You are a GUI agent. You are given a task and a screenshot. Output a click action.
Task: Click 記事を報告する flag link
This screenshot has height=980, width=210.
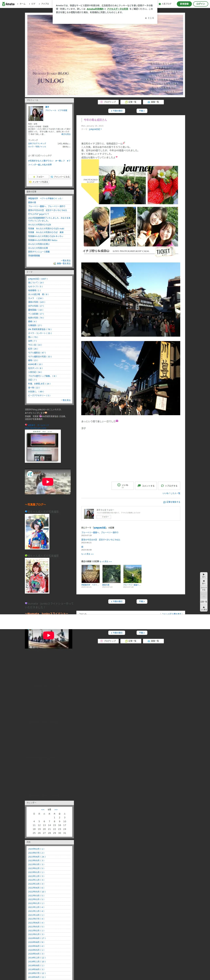point(172,502)
